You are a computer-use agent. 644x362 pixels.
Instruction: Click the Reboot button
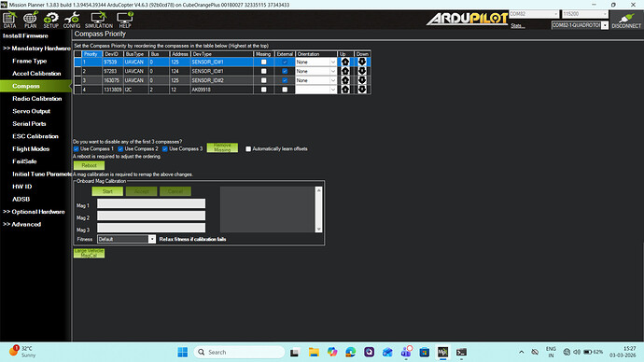(x=89, y=165)
